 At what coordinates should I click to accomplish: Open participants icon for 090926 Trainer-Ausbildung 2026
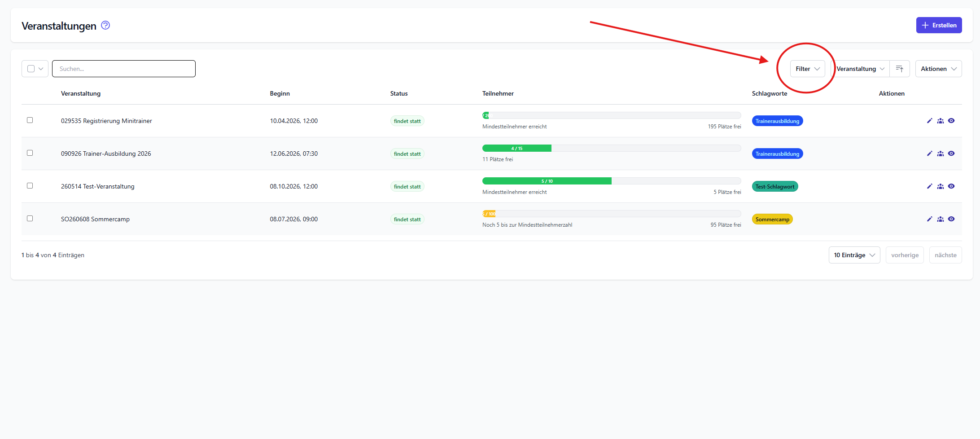click(940, 154)
